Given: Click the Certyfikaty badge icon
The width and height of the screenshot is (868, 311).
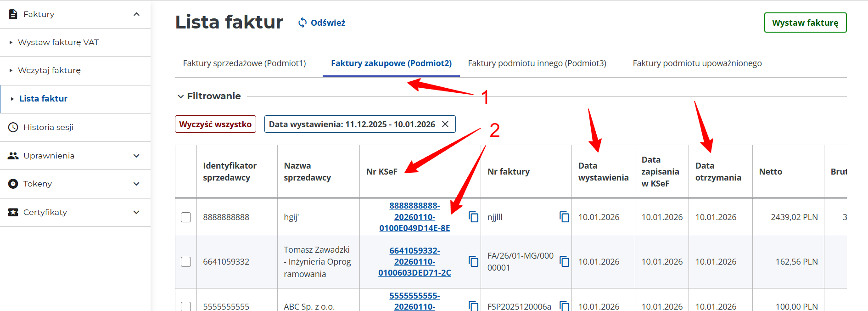Looking at the screenshot, I should (x=13, y=212).
